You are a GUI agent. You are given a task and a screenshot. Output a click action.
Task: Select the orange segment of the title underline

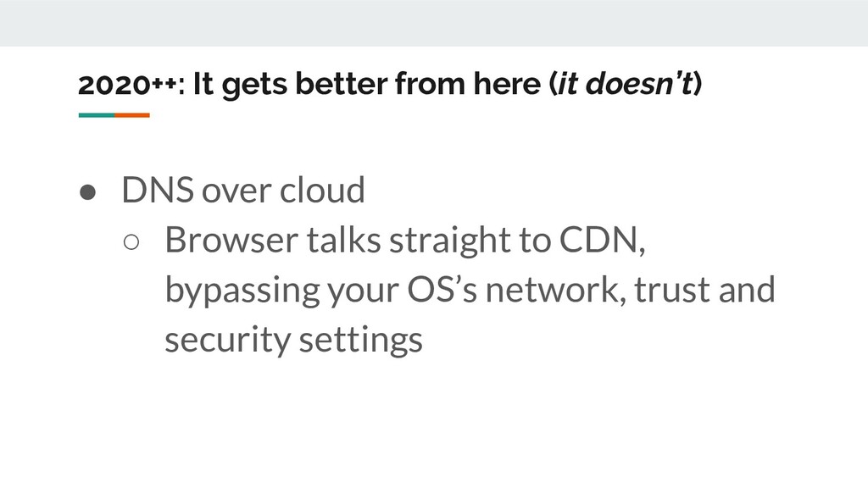(132, 115)
